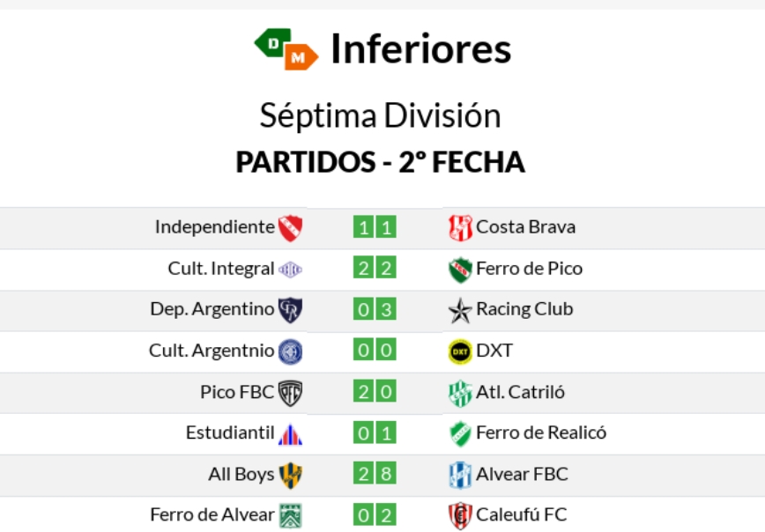
Task: Click the Atl. Catriló green crest
Action: point(460,393)
